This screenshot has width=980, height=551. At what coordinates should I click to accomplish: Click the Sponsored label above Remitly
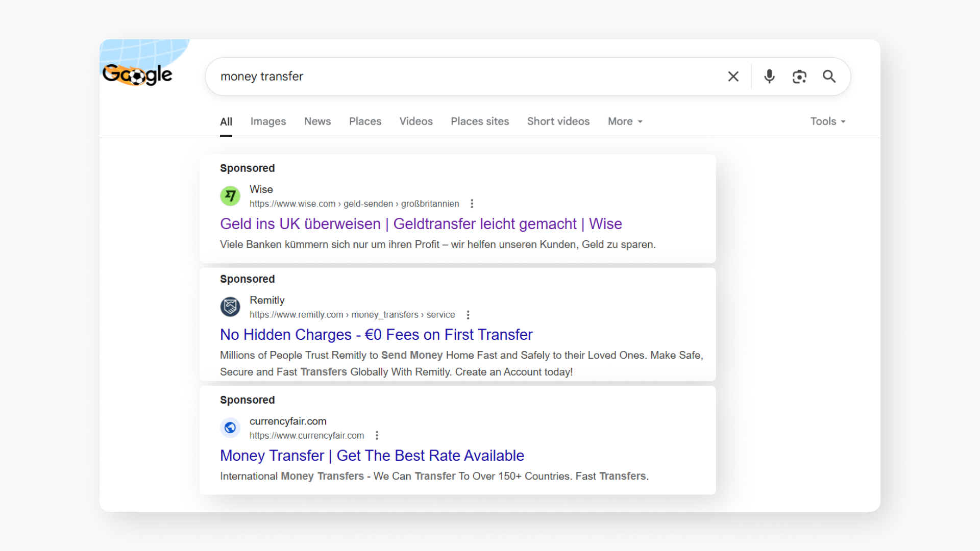coord(247,279)
